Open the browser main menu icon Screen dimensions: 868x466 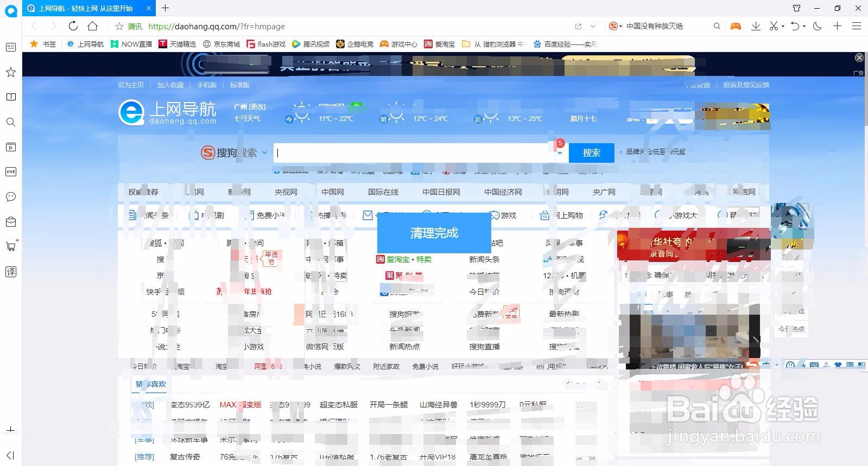(857, 26)
